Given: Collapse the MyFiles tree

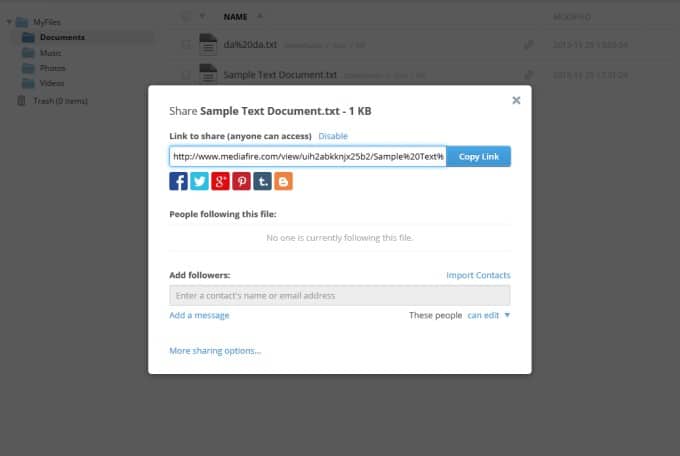Looking at the screenshot, I should point(9,21).
